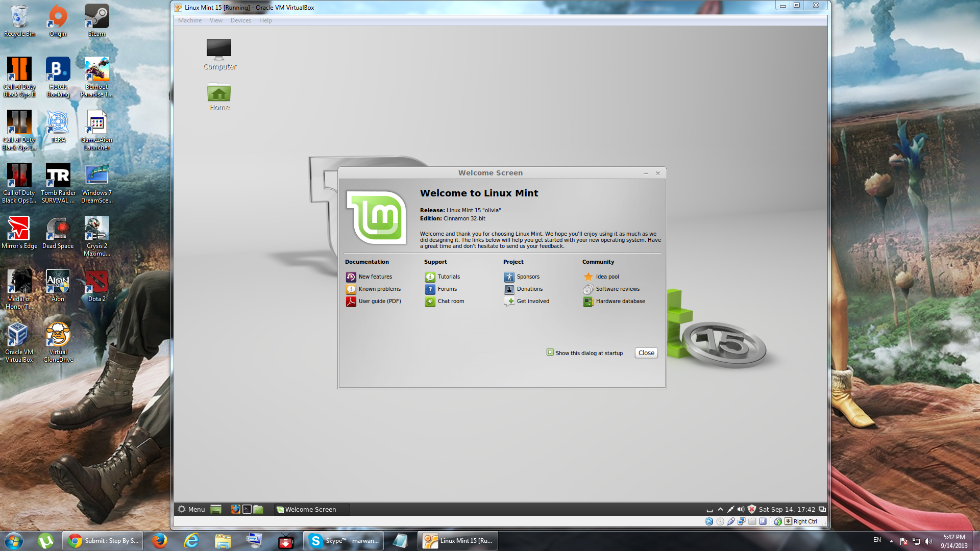
Task: Click the optical drive icon in VirtualBox status bar
Action: tap(720, 521)
